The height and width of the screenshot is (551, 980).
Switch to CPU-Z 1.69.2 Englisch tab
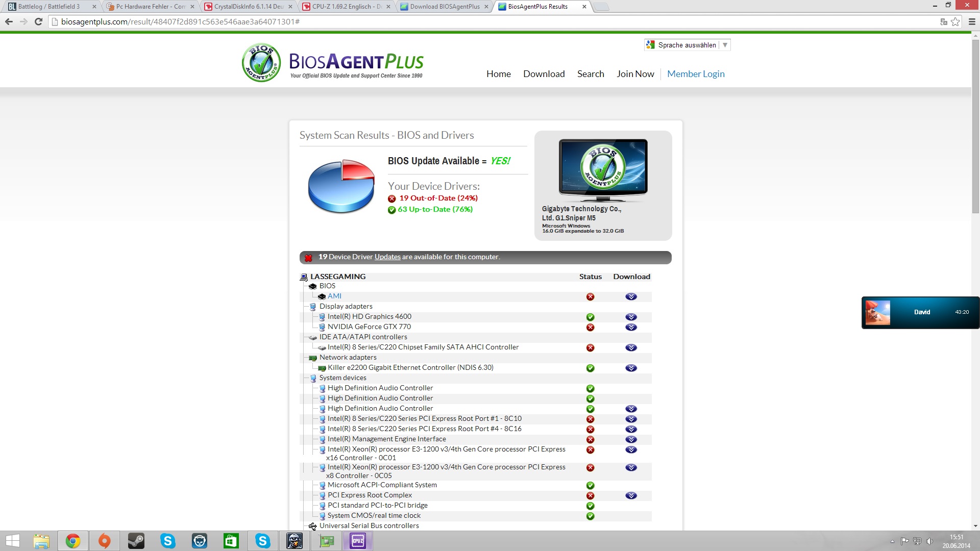[x=346, y=7]
